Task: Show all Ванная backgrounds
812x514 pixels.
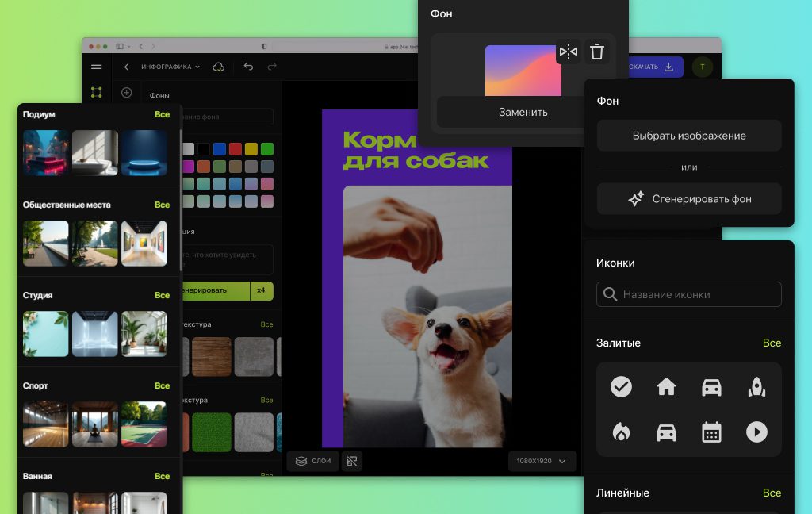Action: pos(162,476)
